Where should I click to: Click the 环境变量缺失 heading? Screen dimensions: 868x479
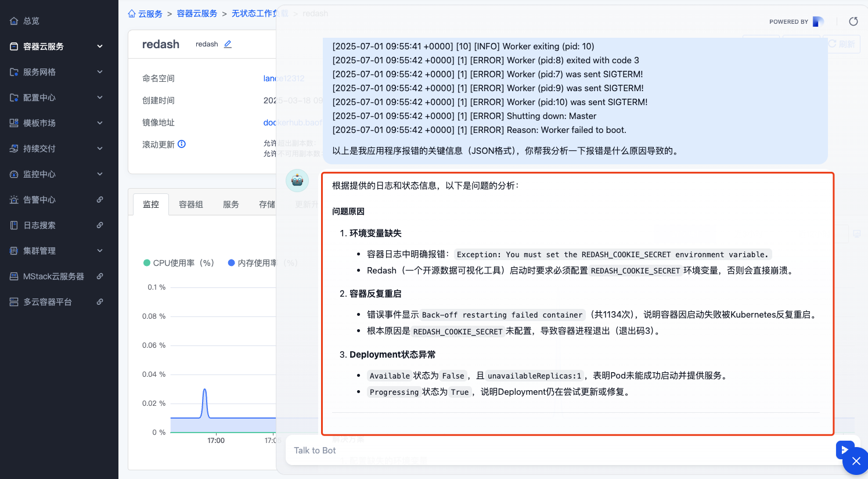point(376,233)
